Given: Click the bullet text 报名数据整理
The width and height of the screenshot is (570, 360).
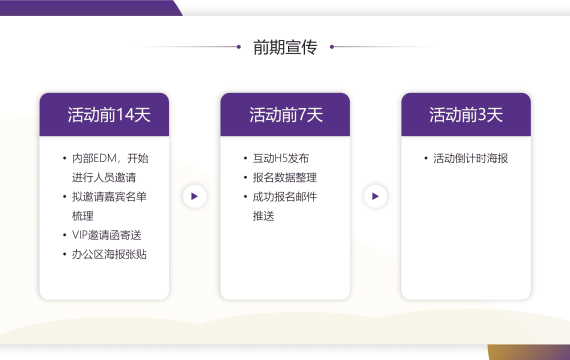Looking at the screenshot, I should pos(285,177).
